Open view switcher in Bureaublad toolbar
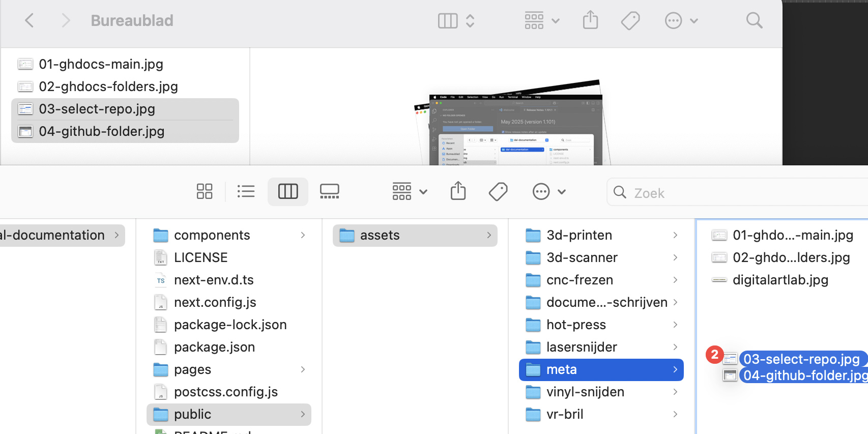This screenshot has height=434, width=868. [456, 21]
